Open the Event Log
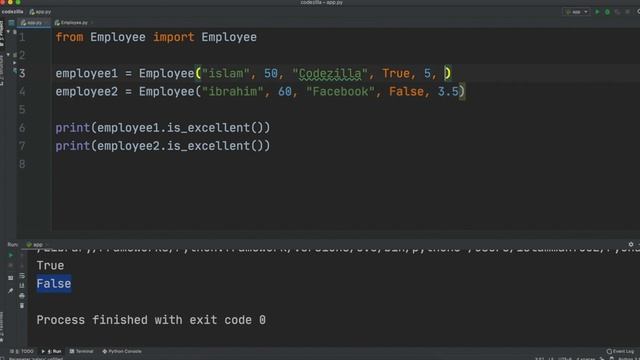Image resolution: width=640 pixels, height=360 pixels. click(x=620, y=351)
